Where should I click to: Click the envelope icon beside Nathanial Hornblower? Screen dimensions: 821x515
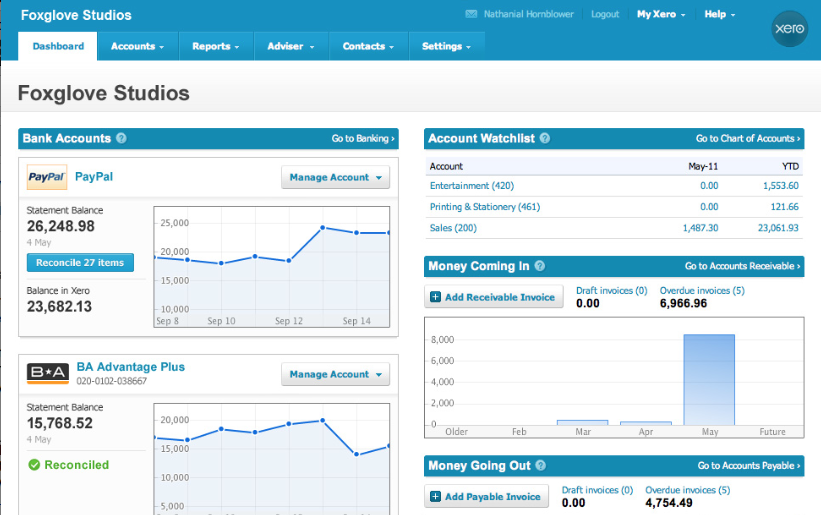coord(472,15)
